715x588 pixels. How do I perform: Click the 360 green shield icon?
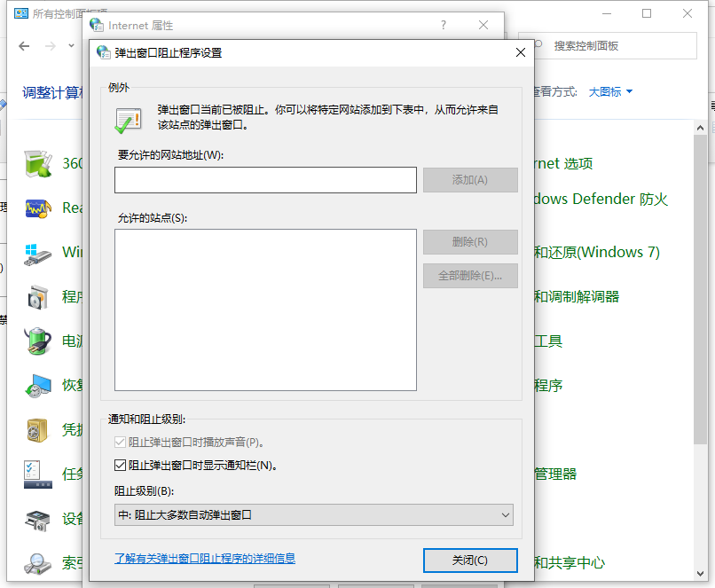tap(37, 163)
